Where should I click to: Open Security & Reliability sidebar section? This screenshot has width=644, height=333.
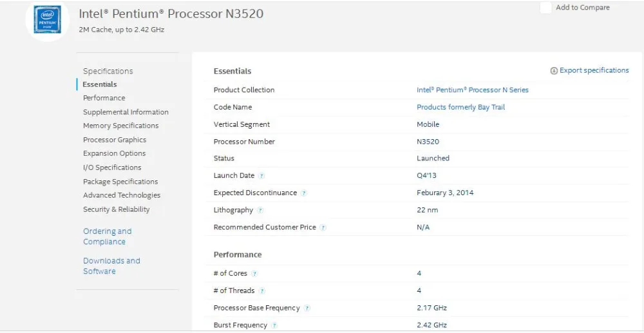pos(116,209)
